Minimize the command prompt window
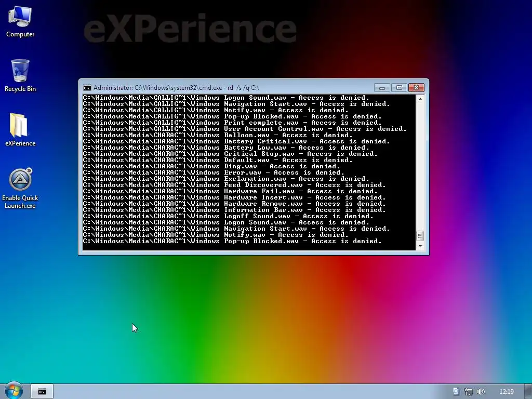This screenshot has width=532, height=399. [x=382, y=88]
